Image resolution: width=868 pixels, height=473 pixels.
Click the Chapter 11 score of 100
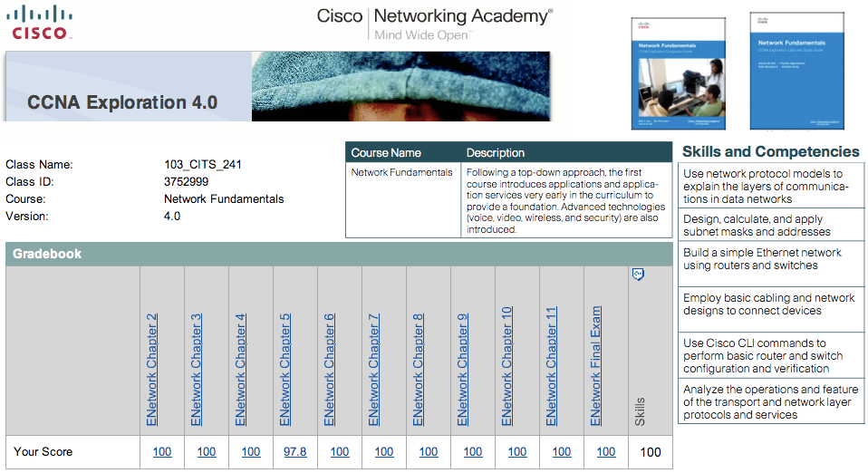coord(562,452)
